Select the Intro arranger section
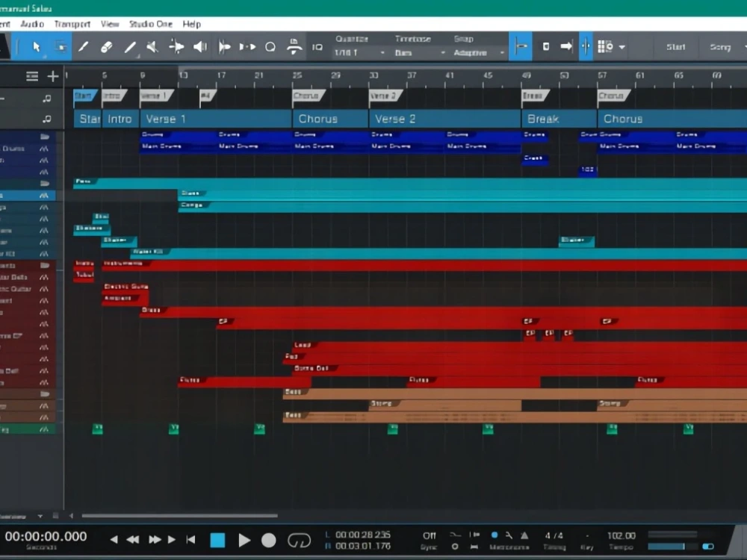Screen dimensions: 747x560 point(120,119)
